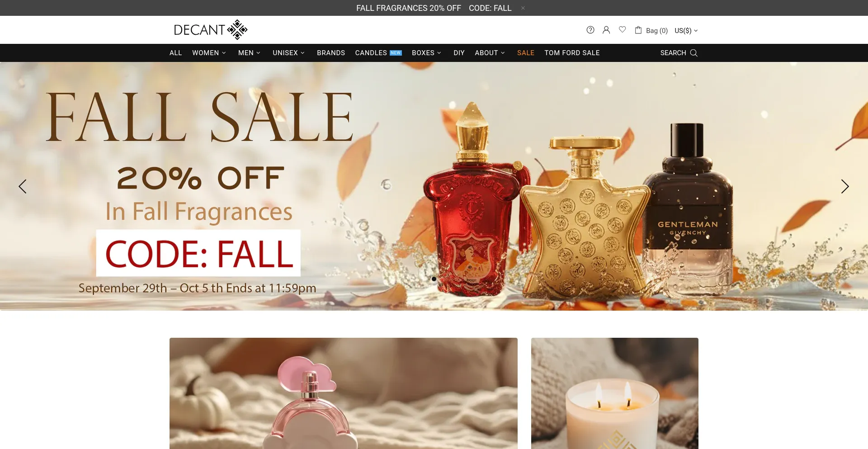Select the carousel slide indicator dot
868x449 pixels.
[434, 279]
